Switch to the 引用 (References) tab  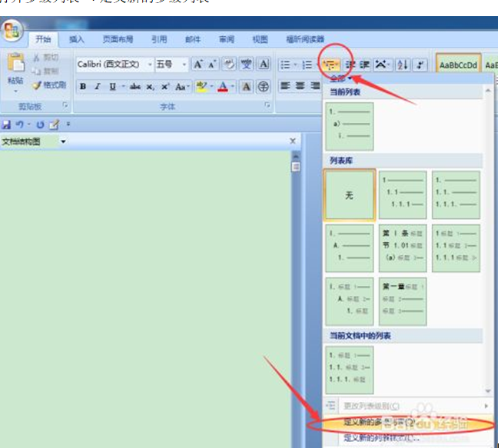pos(159,39)
